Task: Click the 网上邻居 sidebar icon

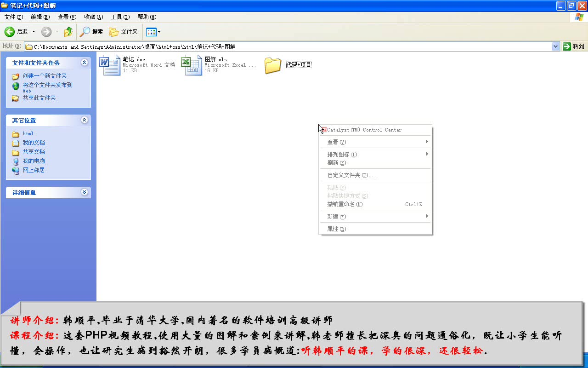Action: (16, 170)
